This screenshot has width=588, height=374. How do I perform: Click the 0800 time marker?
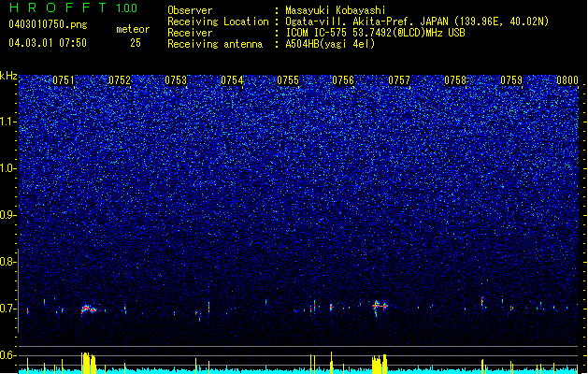tap(567, 80)
